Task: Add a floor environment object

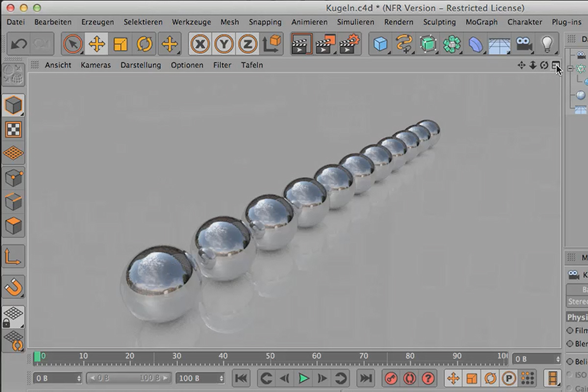Action: pos(500,44)
